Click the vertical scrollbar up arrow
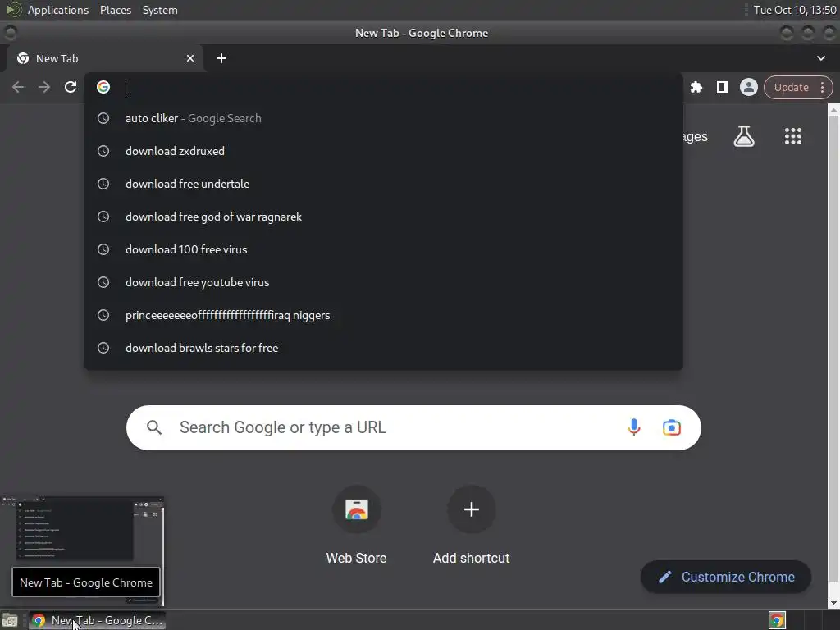This screenshot has width=840, height=630. (833, 110)
